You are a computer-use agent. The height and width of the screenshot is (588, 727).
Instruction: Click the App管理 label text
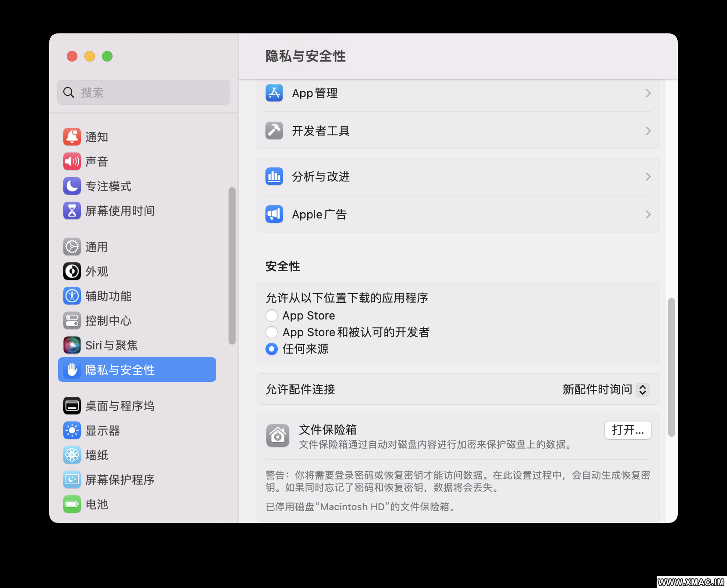315,93
